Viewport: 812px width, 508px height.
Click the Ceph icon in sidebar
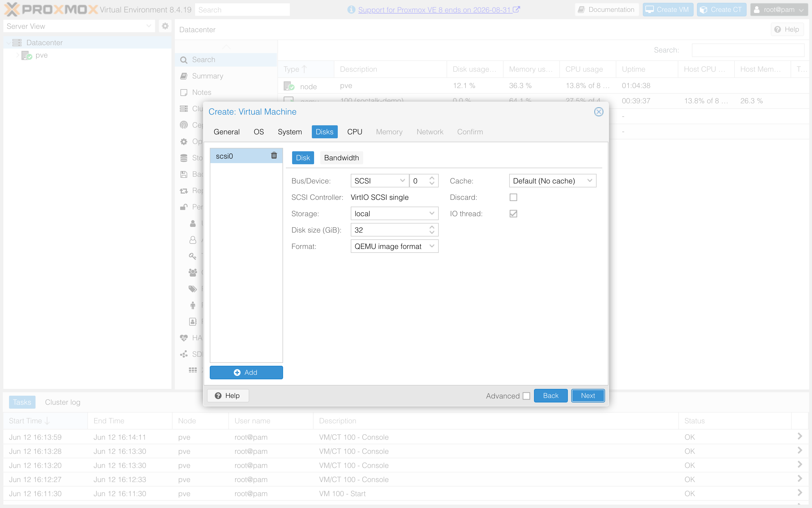[184, 125]
